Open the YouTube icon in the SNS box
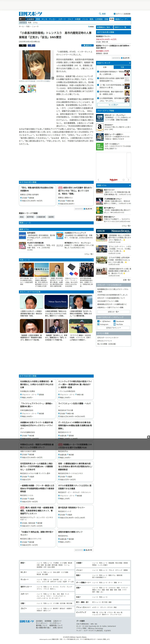 tap(114, 324)
